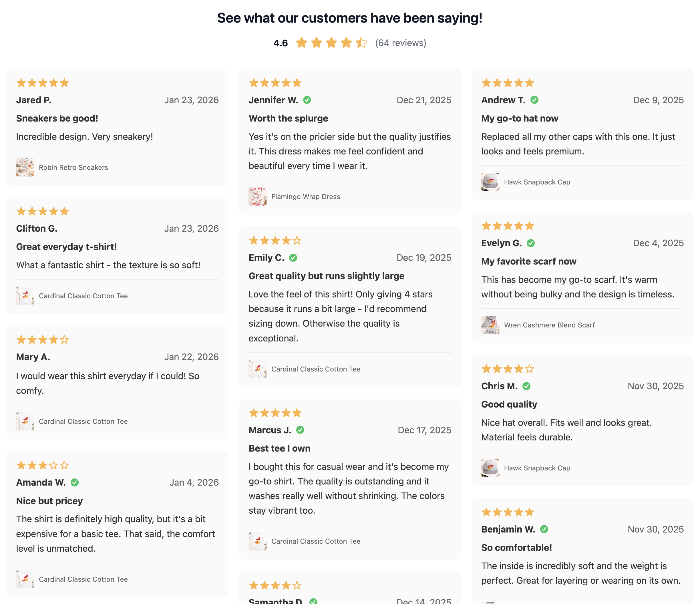Screen dimensions: 700x604
Task: Click Hawk Snapback Cap thumbnail in Andrew's review
Action: 490,182
